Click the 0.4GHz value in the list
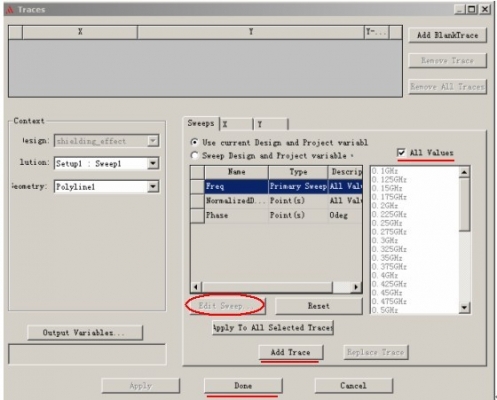 pos(385,275)
